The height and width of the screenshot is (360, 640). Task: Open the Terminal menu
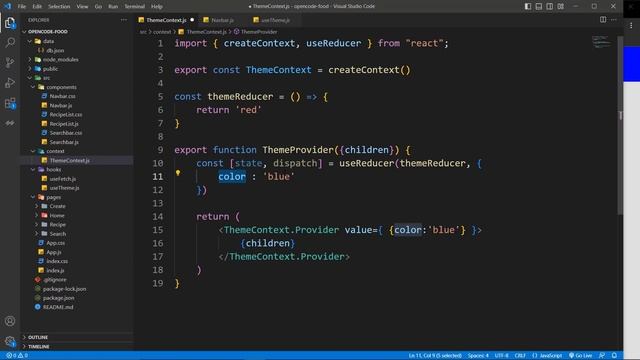tap(135, 7)
